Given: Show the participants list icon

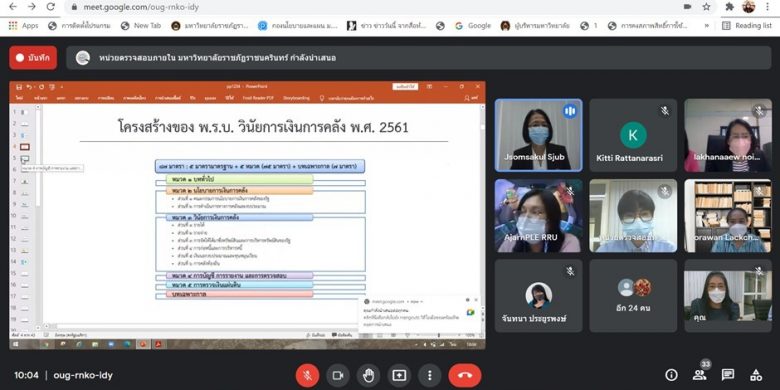Looking at the screenshot, I should pos(699,375).
